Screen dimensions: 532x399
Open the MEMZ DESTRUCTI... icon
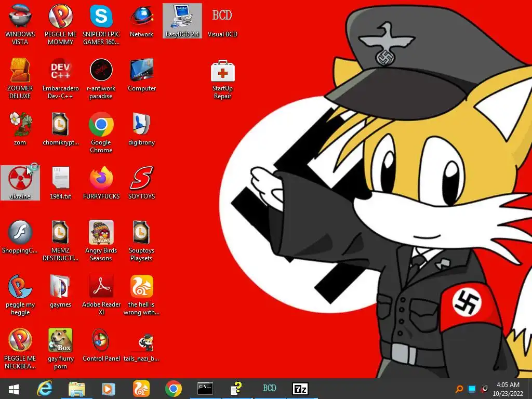tap(60, 241)
